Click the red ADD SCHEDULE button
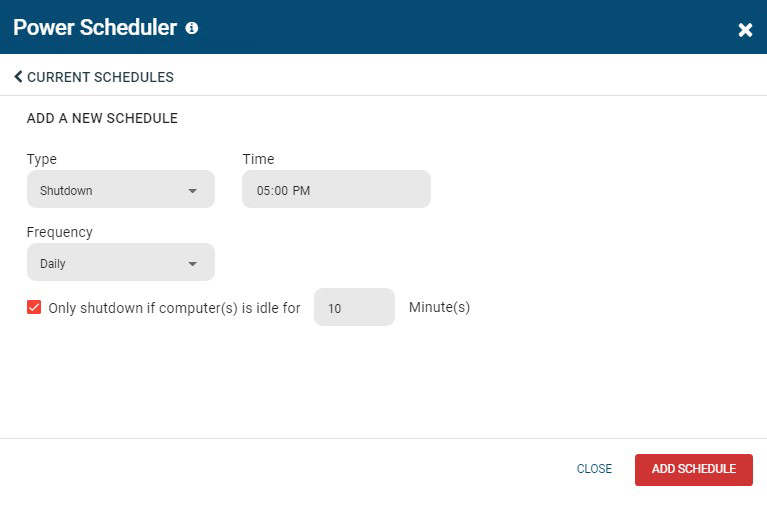The image size is (767, 510). click(694, 470)
